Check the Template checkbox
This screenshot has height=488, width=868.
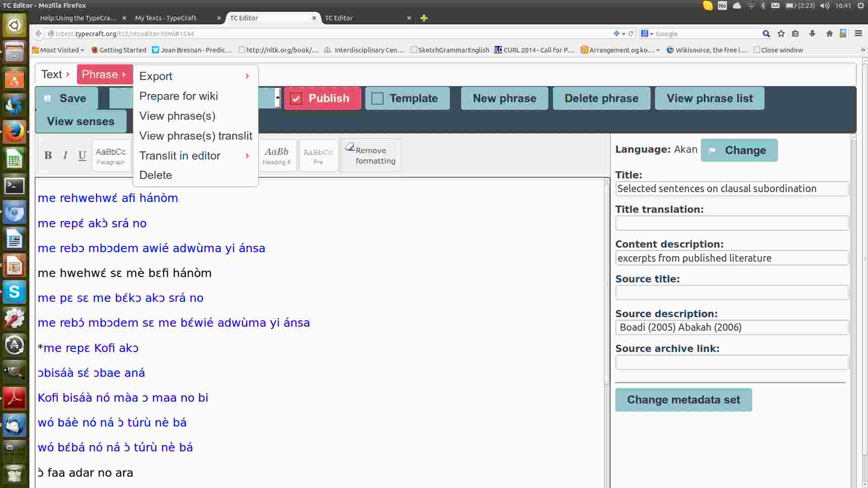click(x=377, y=99)
